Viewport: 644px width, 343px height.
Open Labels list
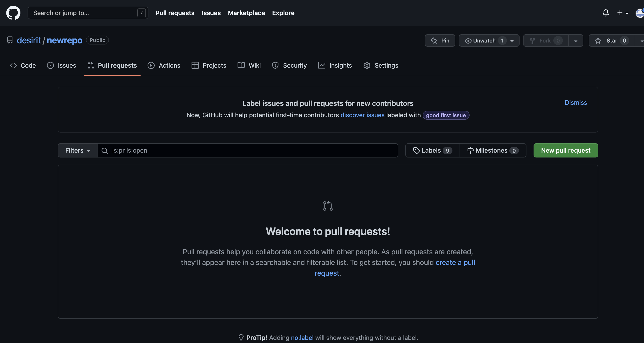(432, 150)
